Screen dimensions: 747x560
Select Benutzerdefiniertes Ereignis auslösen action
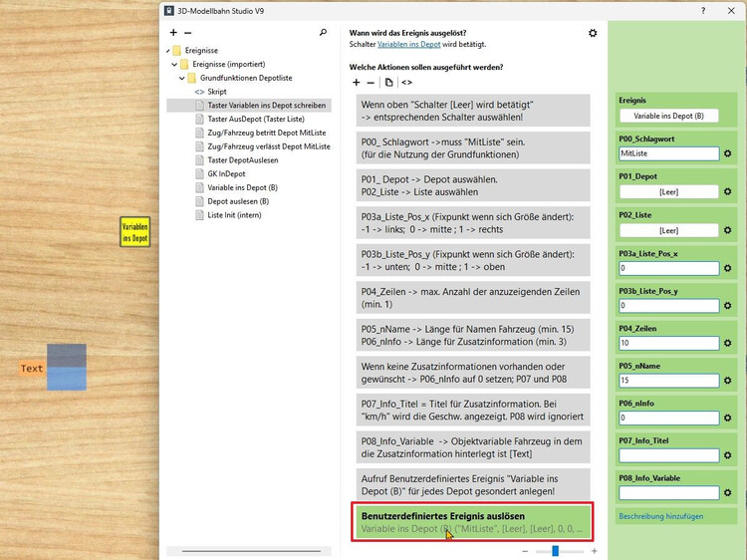pos(472,522)
